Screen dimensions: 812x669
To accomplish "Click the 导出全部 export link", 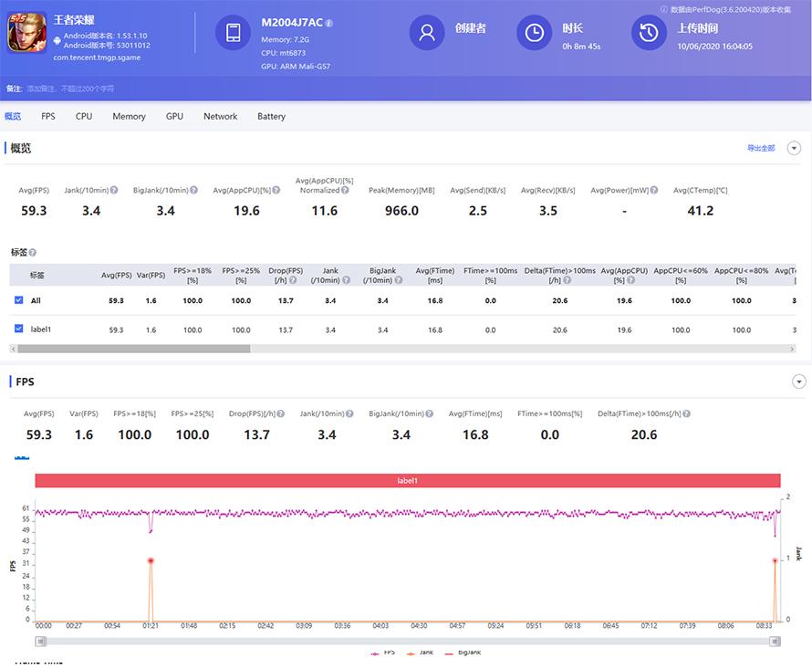I will (761, 148).
